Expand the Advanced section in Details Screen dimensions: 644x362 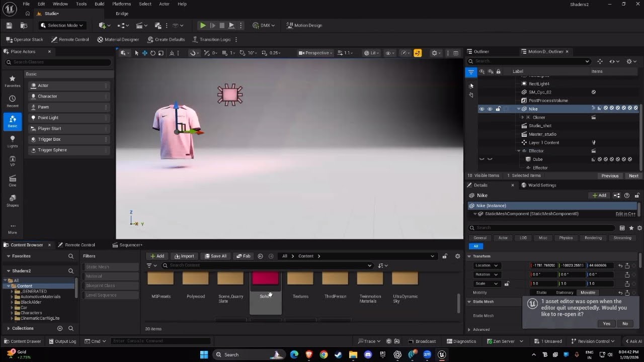470,330
